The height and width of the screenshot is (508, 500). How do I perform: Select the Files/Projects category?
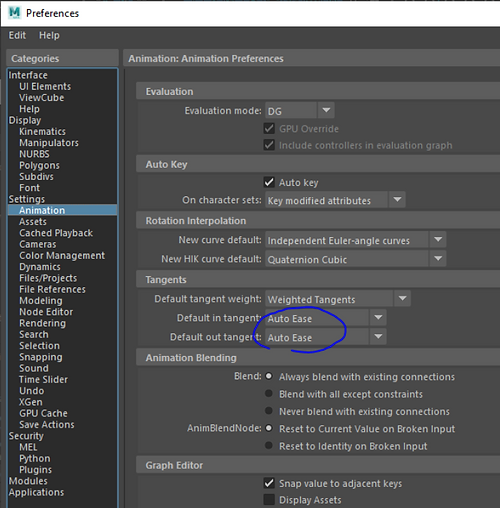[48, 278]
